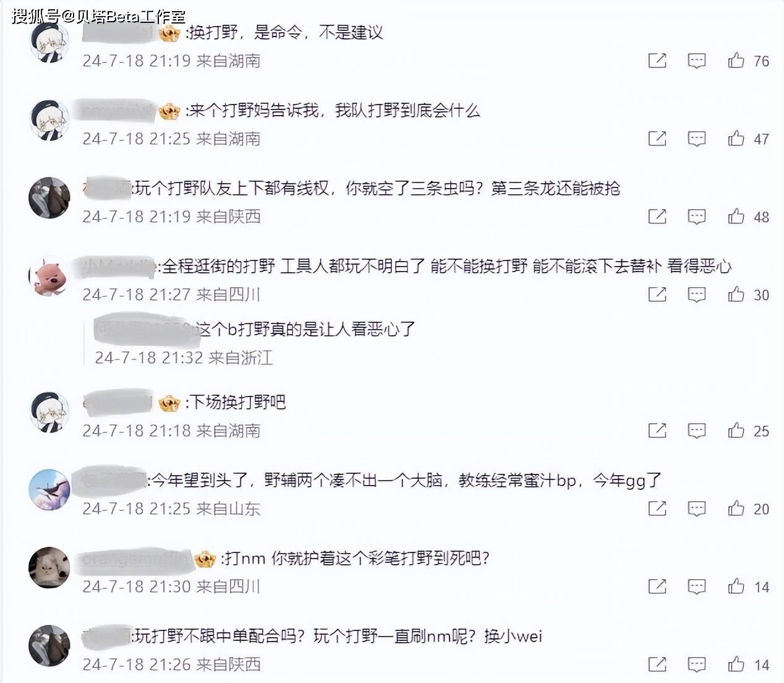Open the whale avatar commenter profile

pos(50,490)
